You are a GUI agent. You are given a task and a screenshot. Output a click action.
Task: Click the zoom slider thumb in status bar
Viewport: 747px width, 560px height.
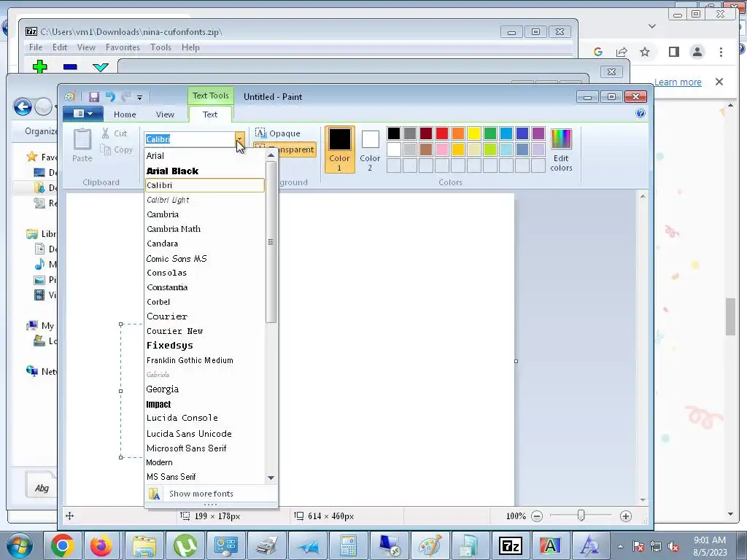[x=581, y=516]
